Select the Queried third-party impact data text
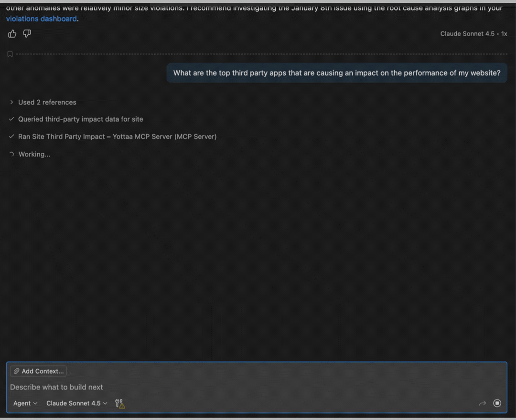 pyautogui.click(x=80, y=119)
